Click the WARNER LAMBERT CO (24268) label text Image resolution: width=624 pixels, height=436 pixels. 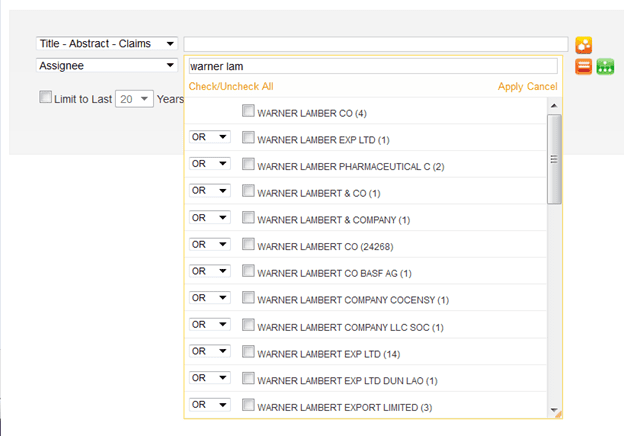(325, 247)
